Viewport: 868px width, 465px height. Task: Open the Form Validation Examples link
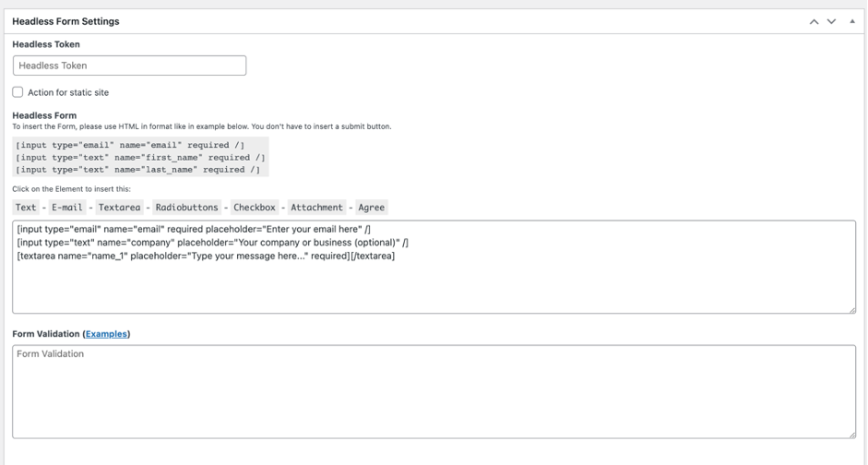tap(106, 334)
